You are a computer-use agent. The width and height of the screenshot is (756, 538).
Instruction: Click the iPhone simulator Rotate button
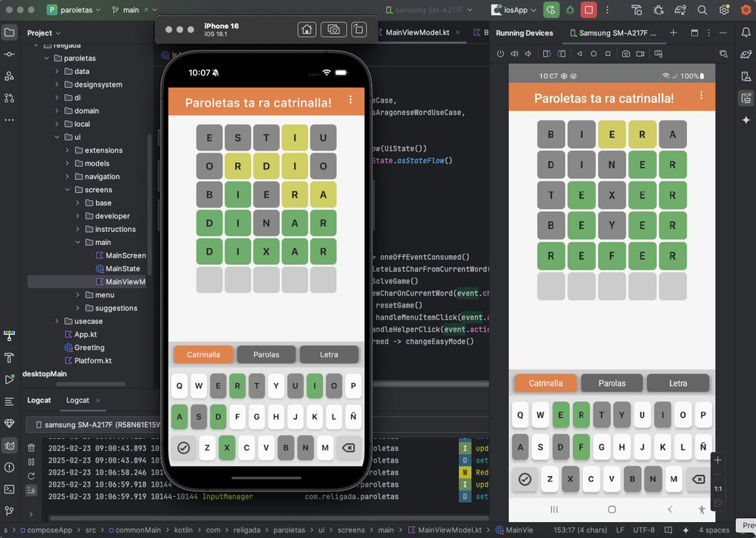[x=358, y=30]
